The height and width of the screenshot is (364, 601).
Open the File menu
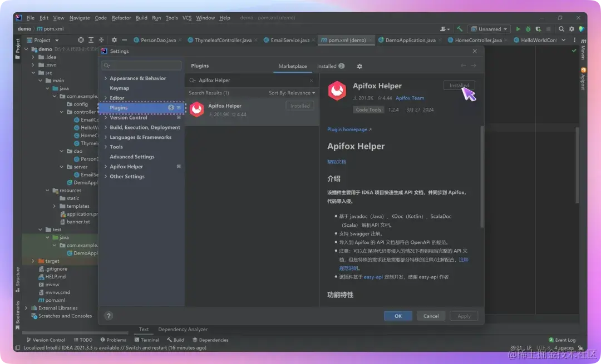click(30, 18)
